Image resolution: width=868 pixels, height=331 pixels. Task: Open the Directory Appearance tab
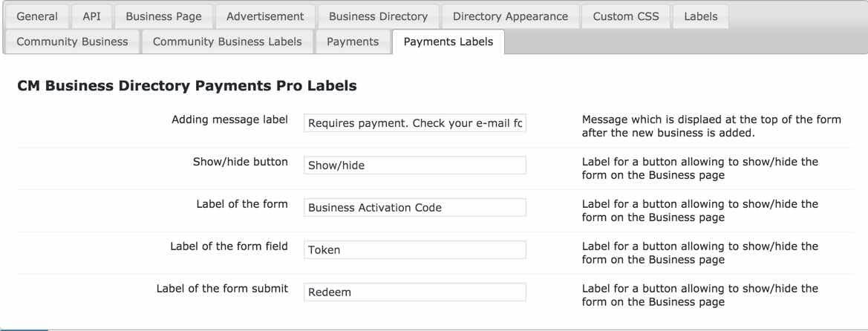pyautogui.click(x=511, y=16)
